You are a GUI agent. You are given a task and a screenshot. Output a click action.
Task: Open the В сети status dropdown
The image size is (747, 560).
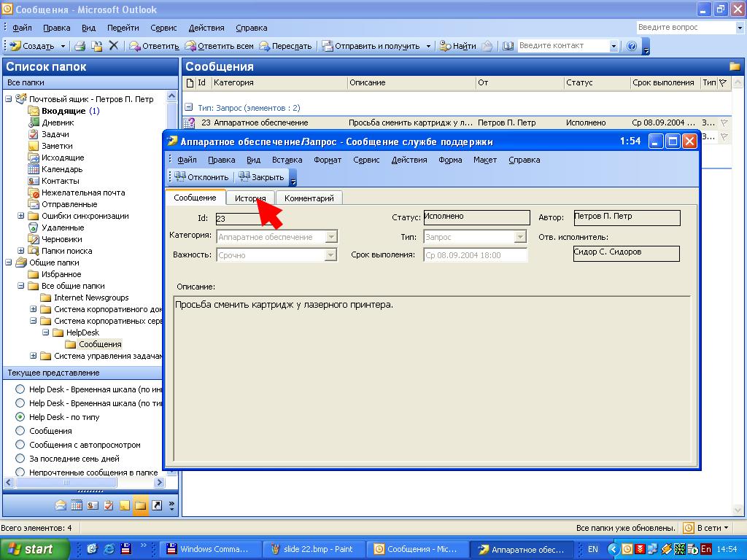(x=713, y=528)
